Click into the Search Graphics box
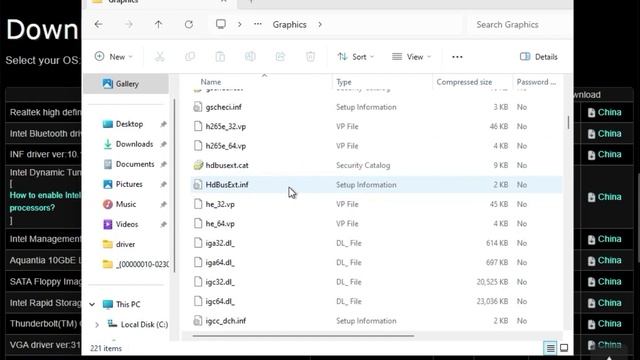 [518, 24]
